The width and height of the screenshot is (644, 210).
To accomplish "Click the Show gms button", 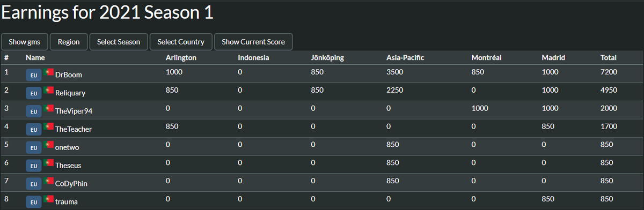I will (x=25, y=42).
